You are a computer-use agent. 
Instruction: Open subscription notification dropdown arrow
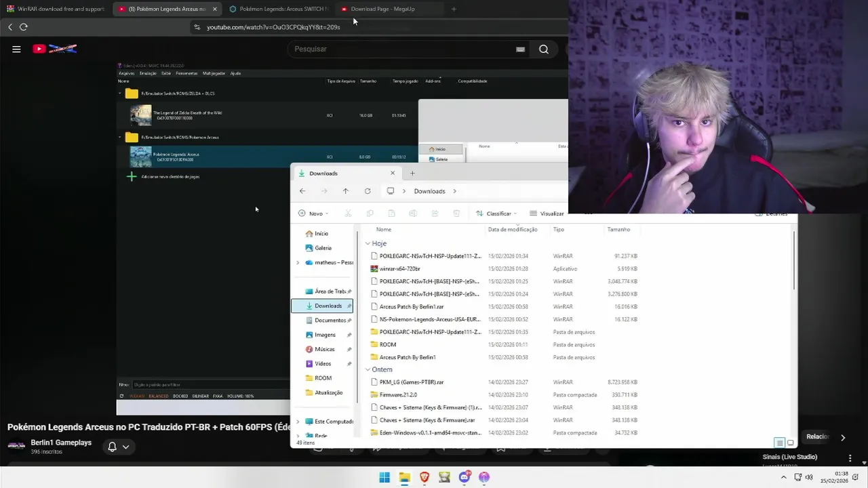125,447
